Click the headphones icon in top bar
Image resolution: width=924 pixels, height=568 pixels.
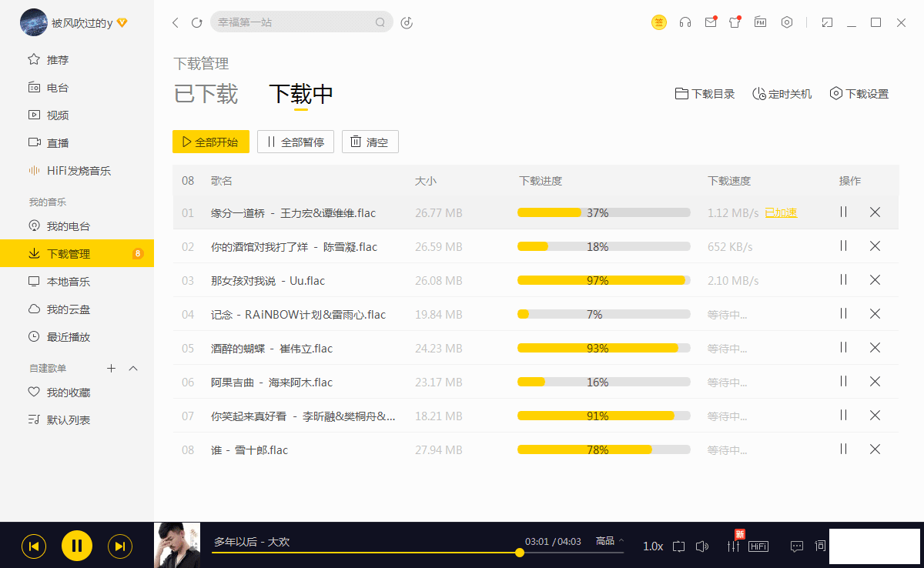[x=685, y=22]
